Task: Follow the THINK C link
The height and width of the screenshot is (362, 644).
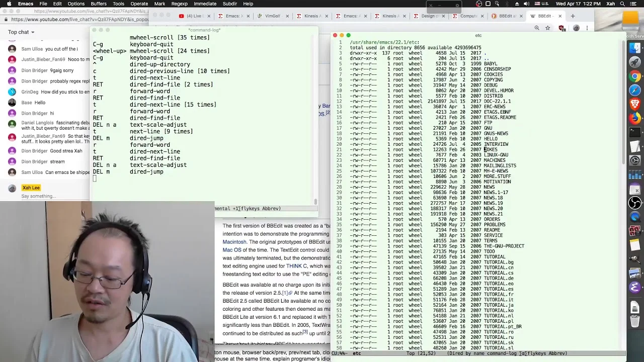Action: [296, 266]
